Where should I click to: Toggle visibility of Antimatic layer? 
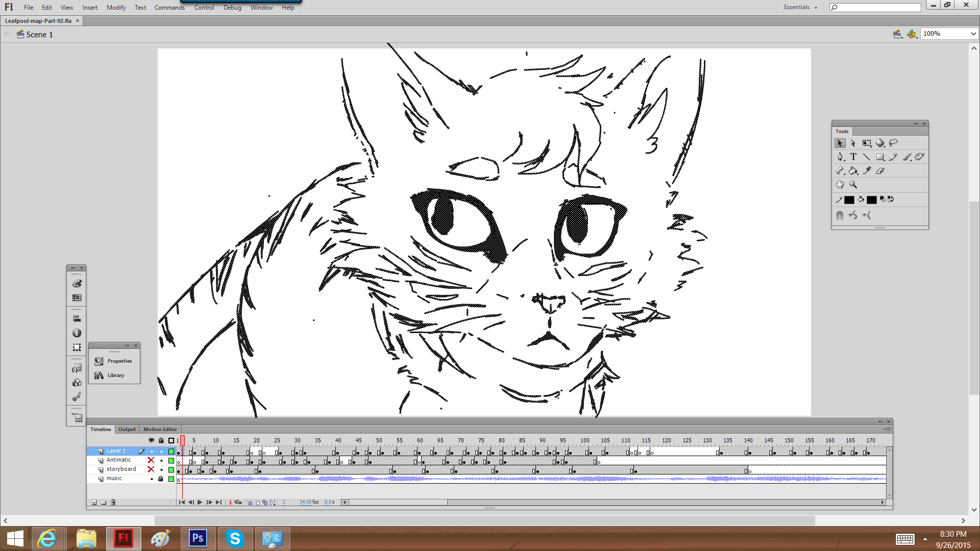(151, 460)
